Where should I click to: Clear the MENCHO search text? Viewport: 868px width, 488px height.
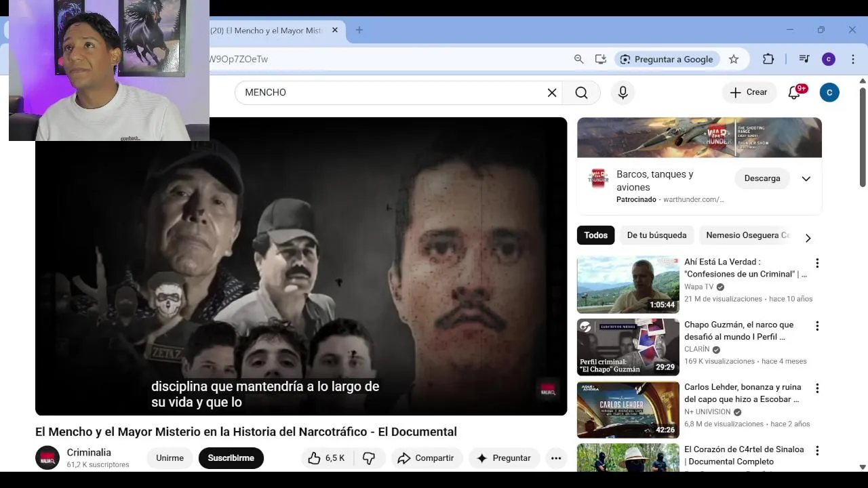click(552, 93)
